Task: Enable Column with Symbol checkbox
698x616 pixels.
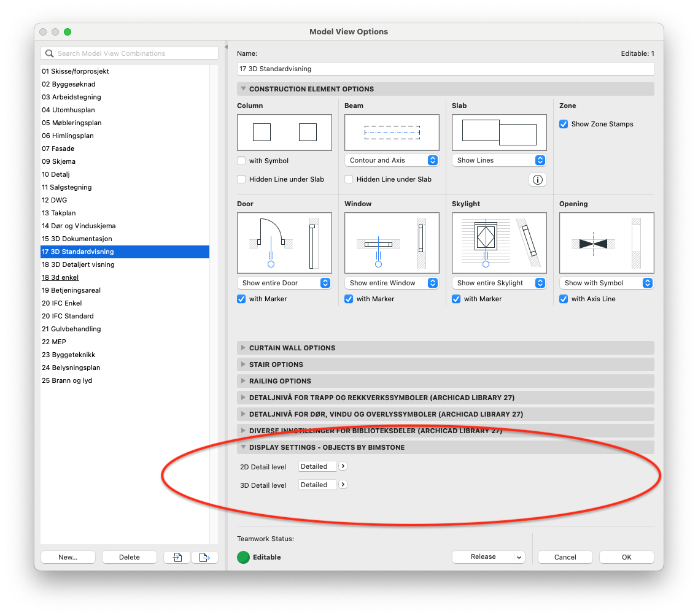Action: (242, 161)
